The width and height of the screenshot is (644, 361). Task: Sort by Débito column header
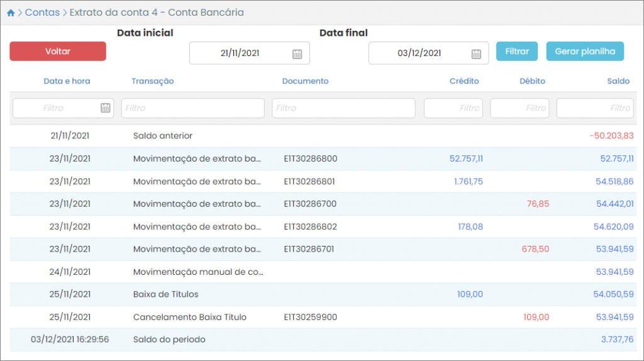tap(532, 81)
